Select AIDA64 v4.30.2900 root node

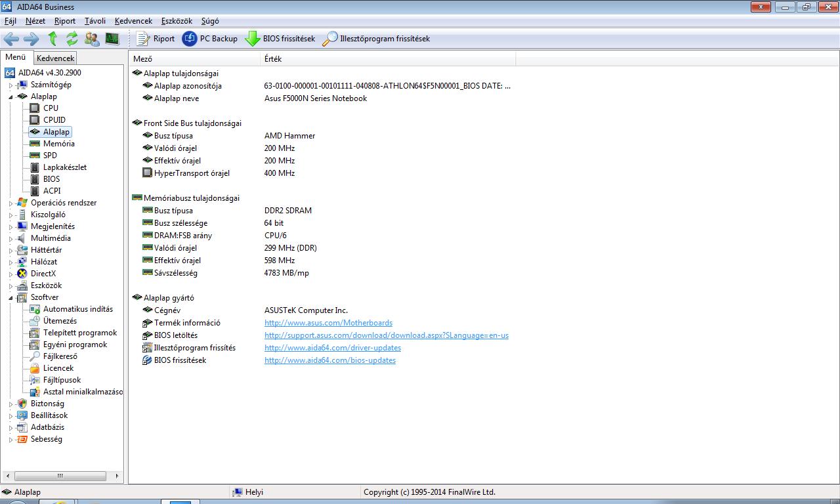[50, 73]
